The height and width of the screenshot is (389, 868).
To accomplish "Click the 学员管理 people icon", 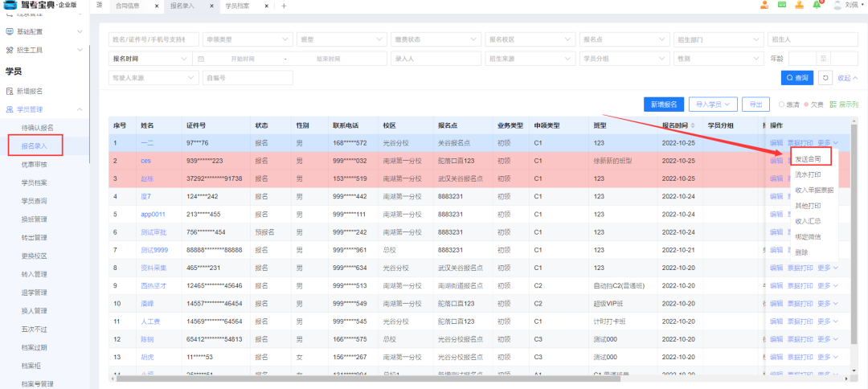I will click(10, 109).
